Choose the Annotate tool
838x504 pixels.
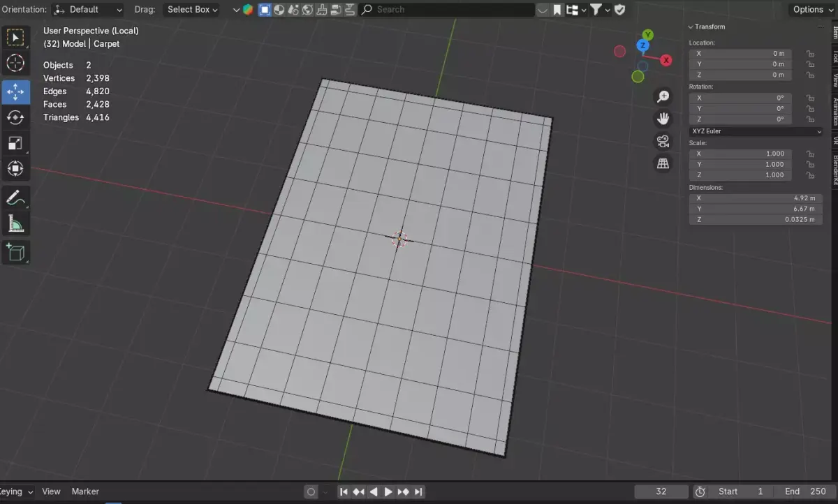click(15, 198)
